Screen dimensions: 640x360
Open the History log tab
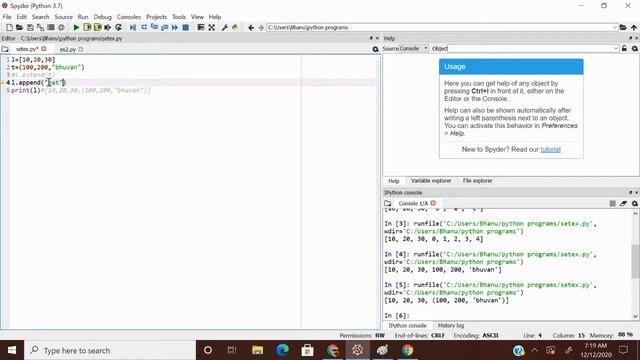pyautogui.click(x=451, y=326)
